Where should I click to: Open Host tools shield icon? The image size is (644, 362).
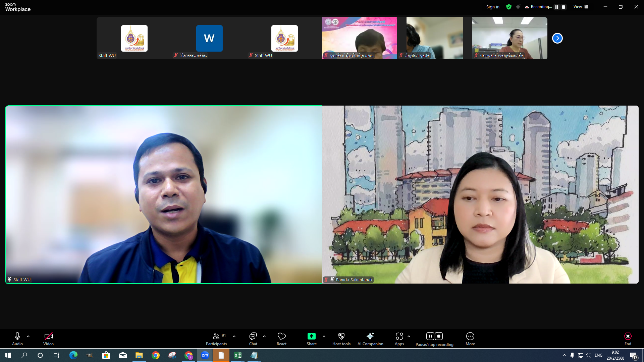point(341,336)
